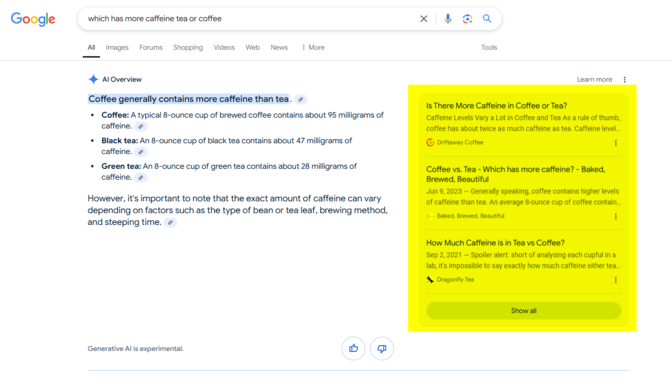Open options menu for Dragonfly Tea result

[616, 280]
